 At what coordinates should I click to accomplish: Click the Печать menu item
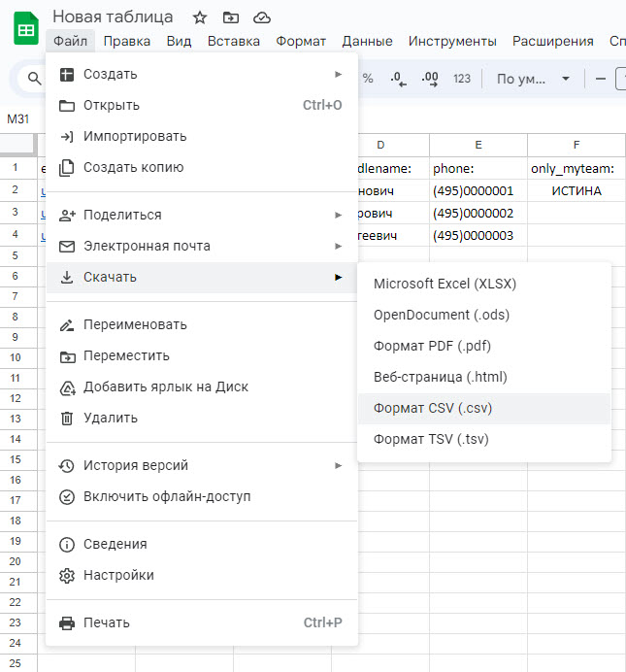coord(107,622)
